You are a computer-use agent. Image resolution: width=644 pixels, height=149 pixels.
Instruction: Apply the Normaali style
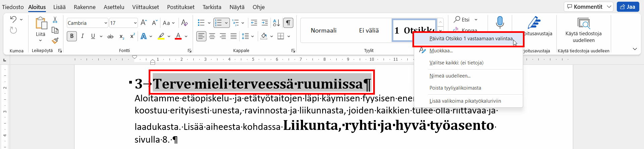[324, 31]
